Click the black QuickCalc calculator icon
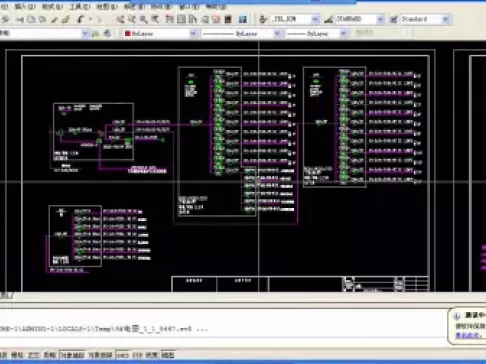The height and width of the screenshot is (364, 486). tap(228, 19)
